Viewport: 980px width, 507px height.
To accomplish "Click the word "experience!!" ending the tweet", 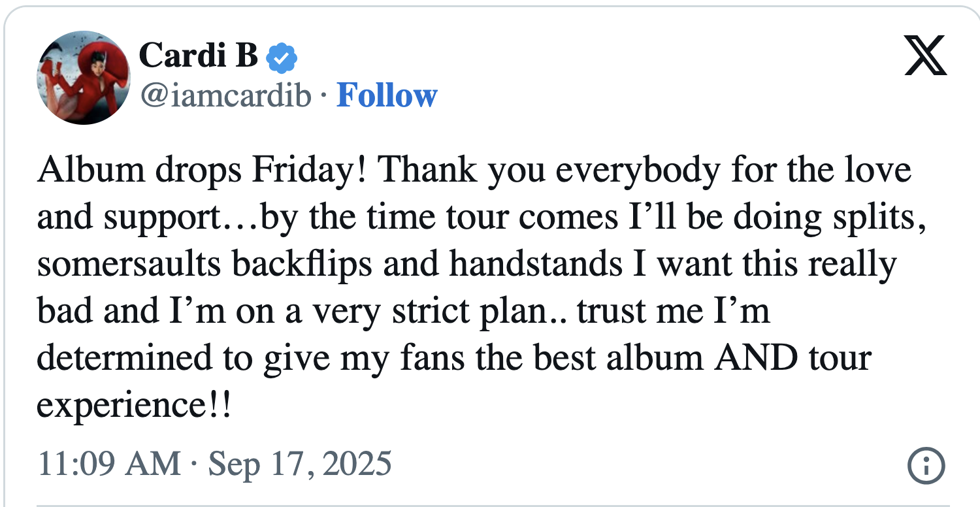I will [x=133, y=406].
